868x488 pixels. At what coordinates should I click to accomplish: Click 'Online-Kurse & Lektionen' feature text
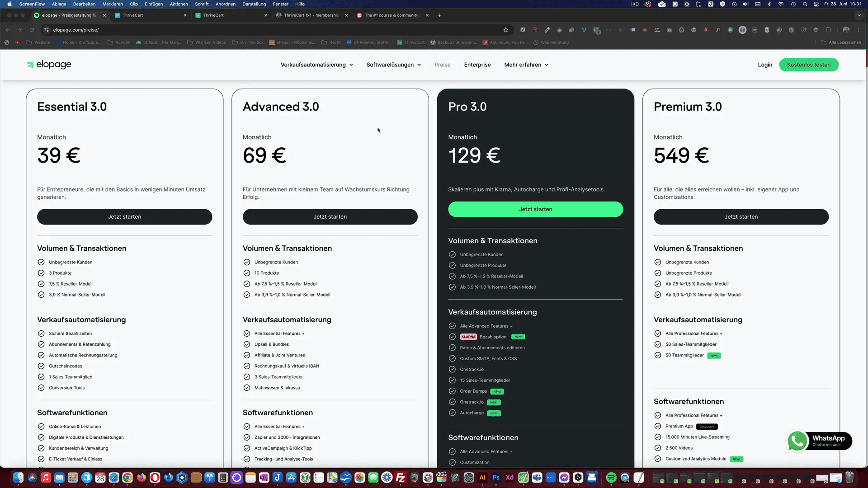tap(75, 427)
